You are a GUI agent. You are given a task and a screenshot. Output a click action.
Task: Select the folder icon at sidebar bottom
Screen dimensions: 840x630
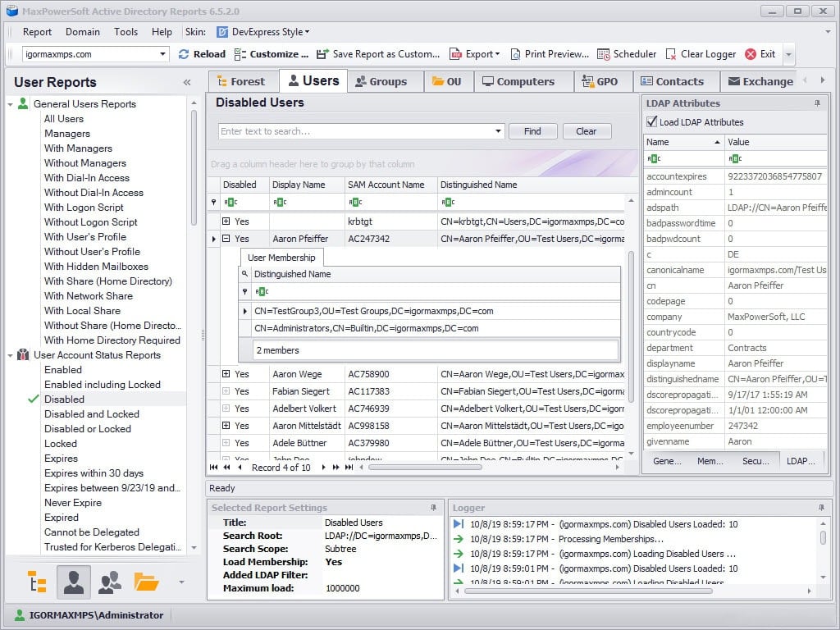click(146, 582)
